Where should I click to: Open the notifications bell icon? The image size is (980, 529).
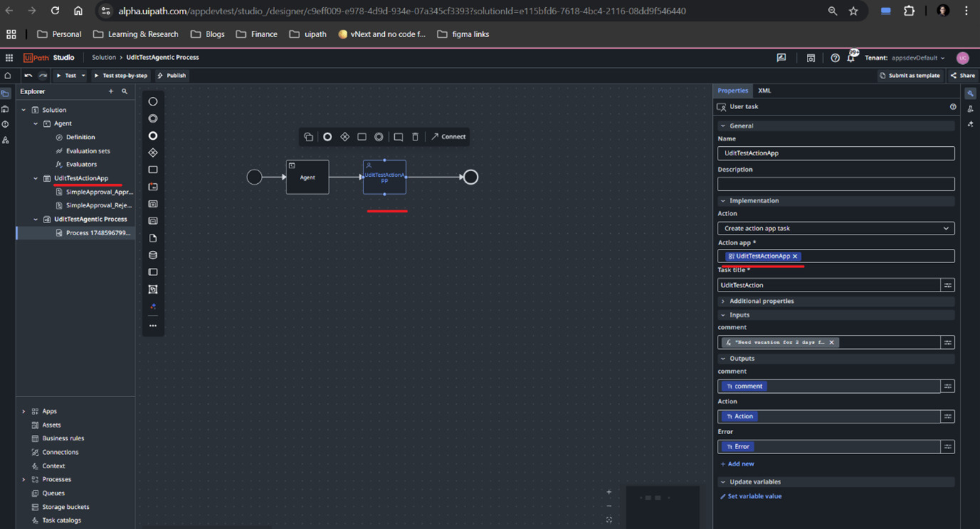[x=851, y=58]
